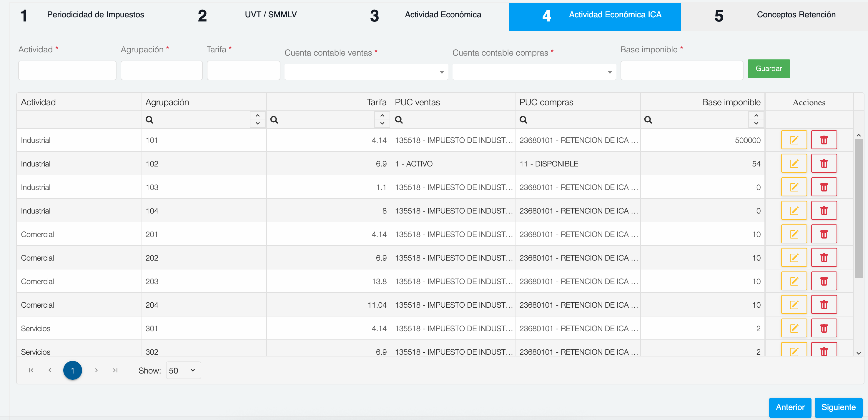Click the Siguiente button
This screenshot has width=868, height=420.
(838, 407)
